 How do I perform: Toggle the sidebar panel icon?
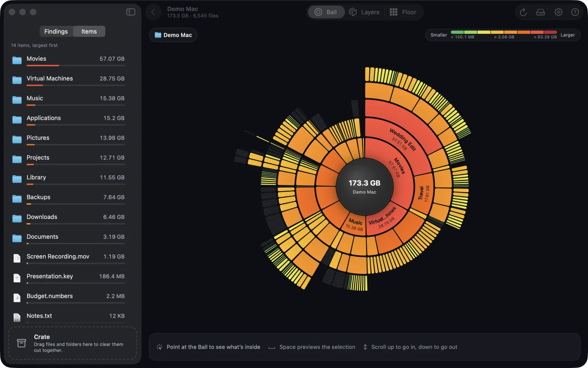coord(130,12)
